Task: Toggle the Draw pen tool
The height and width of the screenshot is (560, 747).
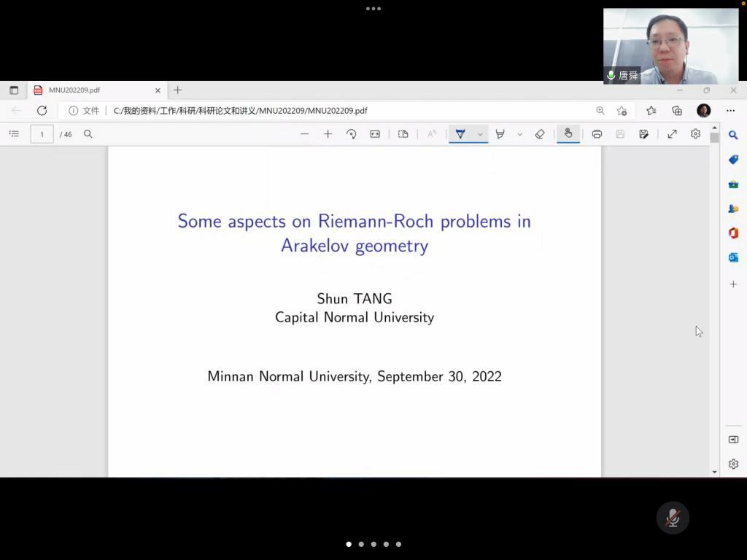Action: point(460,134)
